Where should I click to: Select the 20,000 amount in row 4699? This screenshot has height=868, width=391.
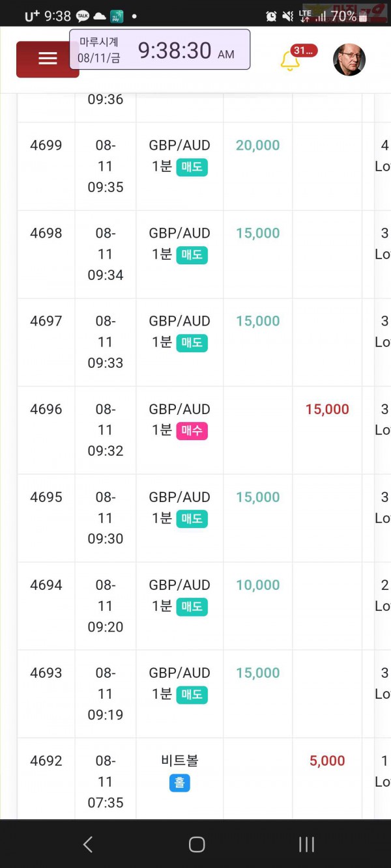point(258,145)
